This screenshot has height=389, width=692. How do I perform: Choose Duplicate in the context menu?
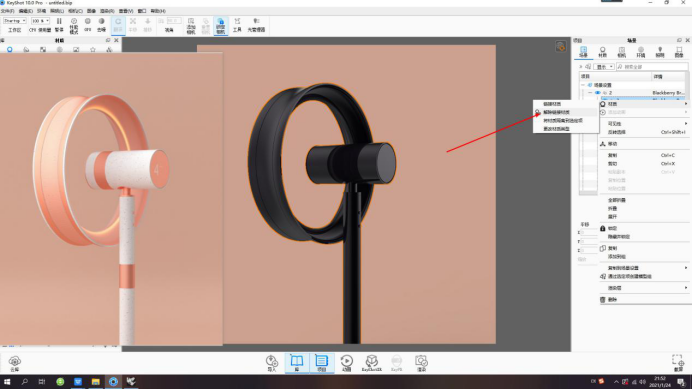(x=644, y=248)
